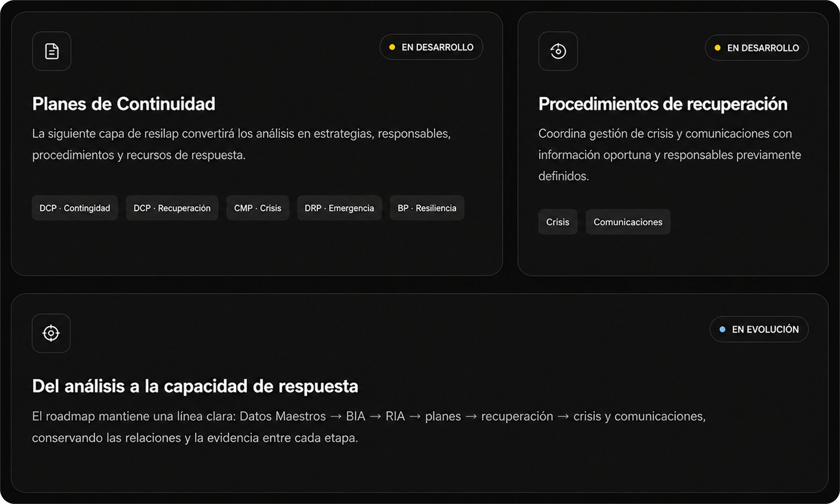Click the yellow dot on Procedimientos de recuperación badge
The image size is (840, 504).
click(718, 48)
